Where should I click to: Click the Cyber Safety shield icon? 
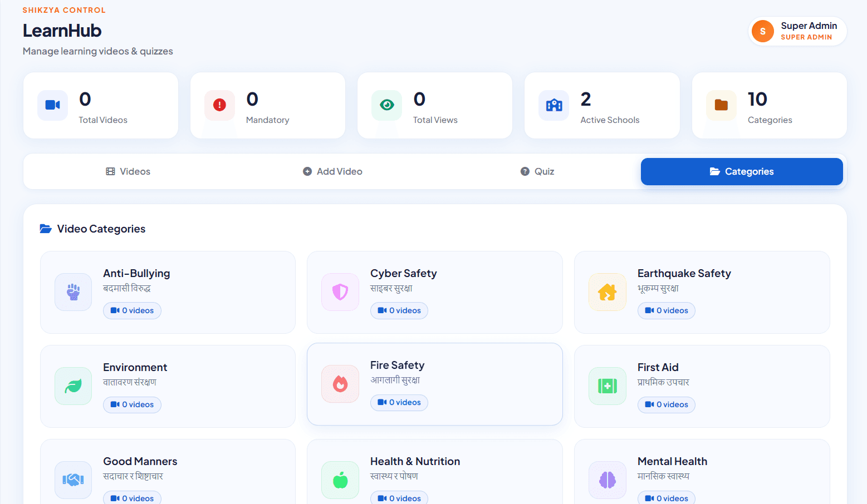340,292
